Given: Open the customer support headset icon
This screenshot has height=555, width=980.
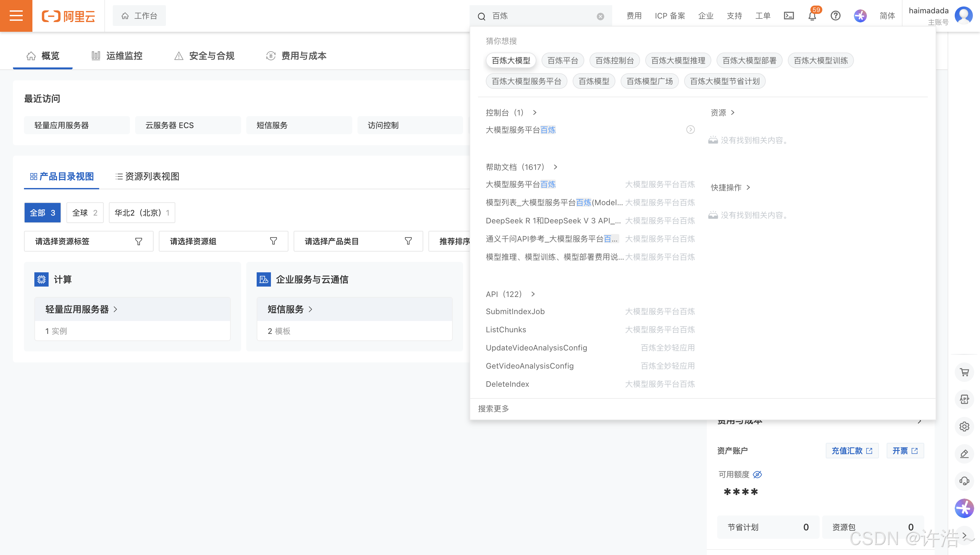Looking at the screenshot, I should [964, 481].
